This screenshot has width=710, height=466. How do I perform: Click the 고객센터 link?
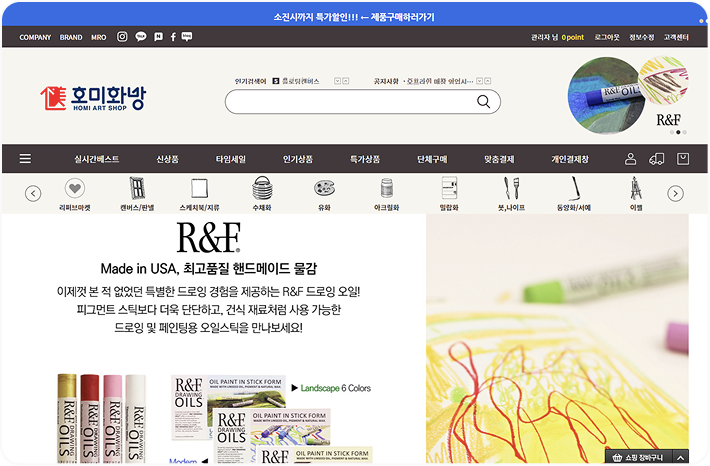(x=676, y=37)
